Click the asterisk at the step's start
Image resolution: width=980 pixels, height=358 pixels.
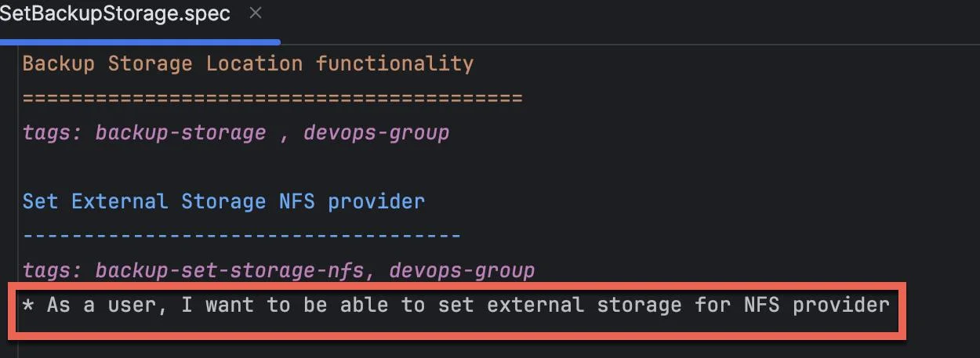(x=28, y=306)
